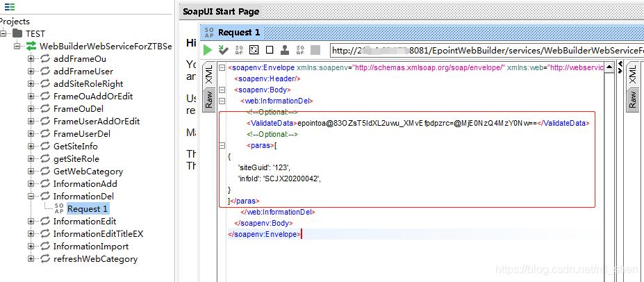Click the 'siteGuid': '123' line

tap(264, 167)
